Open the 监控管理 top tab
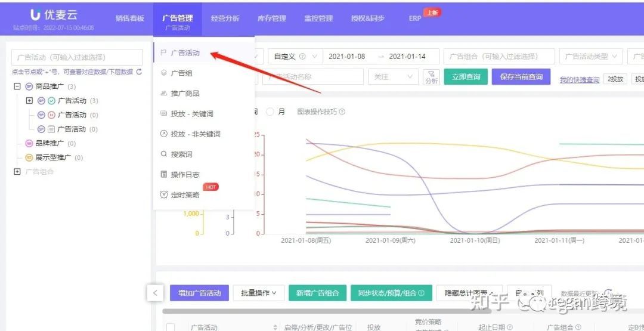This screenshot has height=331, width=644. pyautogui.click(x=318, y=18)
